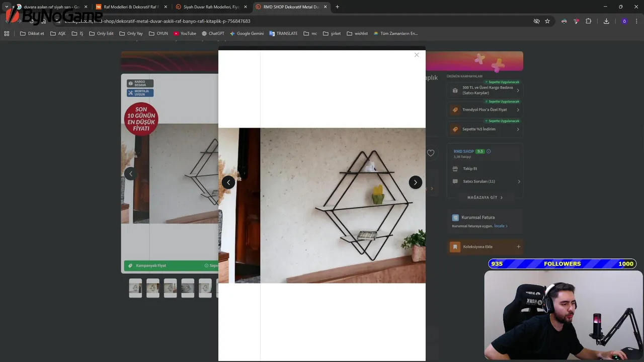Screen dimensions: 644x362
Task: Open the apps grid in bookmarks bar
Action: pos(7,34)
